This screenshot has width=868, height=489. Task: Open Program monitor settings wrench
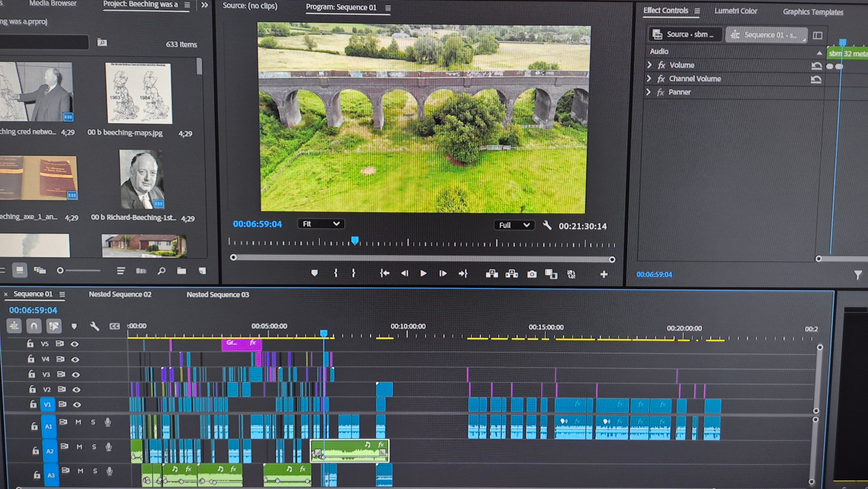coord(547,225)
